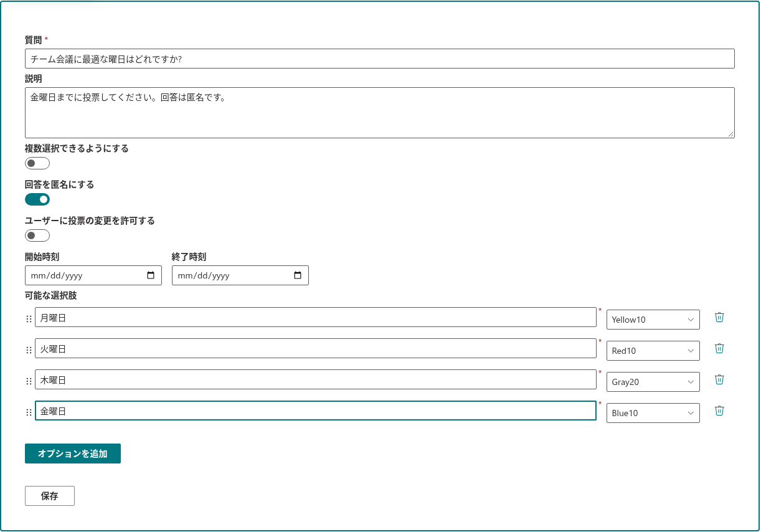Click the trash icon beside 木曜日

[719, 379]
